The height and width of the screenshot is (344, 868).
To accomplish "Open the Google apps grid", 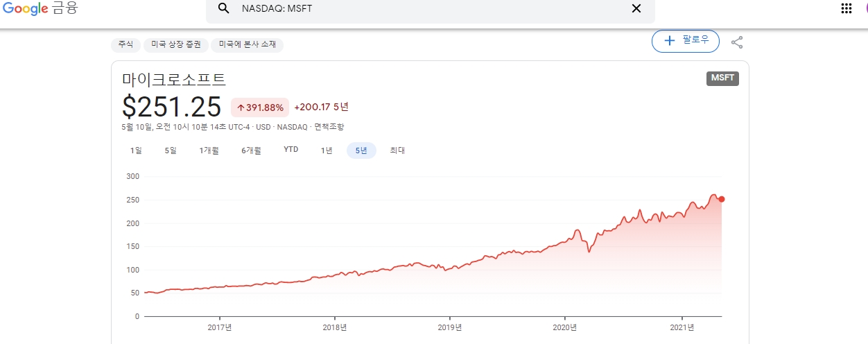I will pos(846,8).
